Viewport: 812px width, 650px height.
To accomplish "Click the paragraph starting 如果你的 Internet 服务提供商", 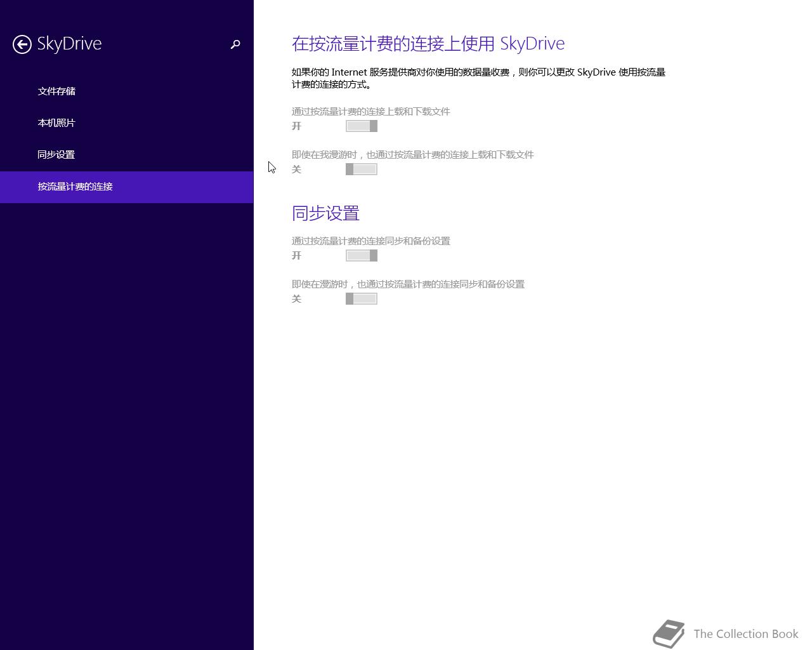I will [x=478, y=78].
